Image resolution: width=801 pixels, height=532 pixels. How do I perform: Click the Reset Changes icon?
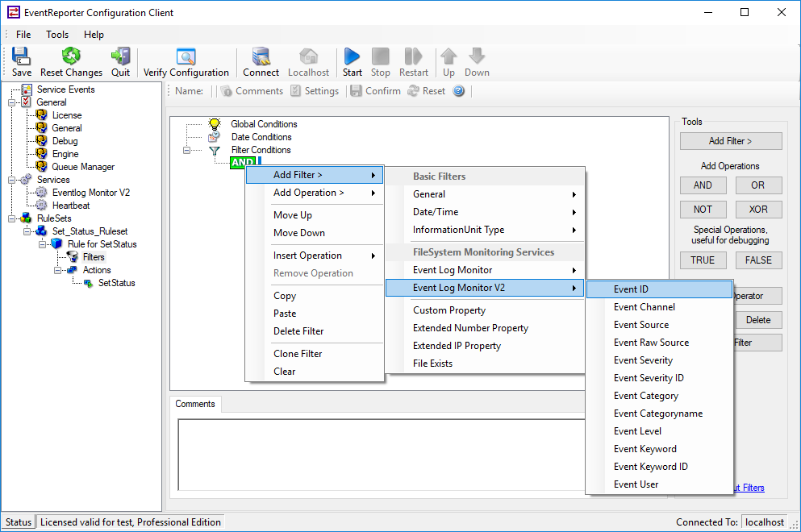point(71,56)
